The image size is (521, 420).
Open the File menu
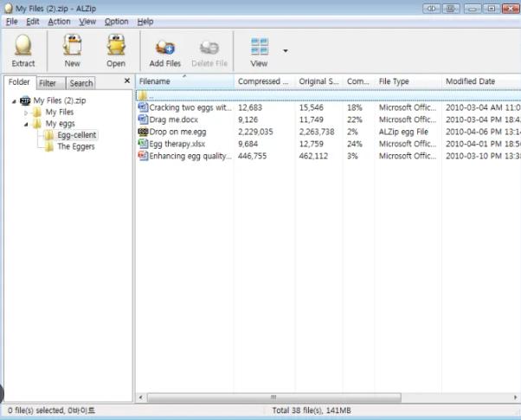[x=11, y=22]
